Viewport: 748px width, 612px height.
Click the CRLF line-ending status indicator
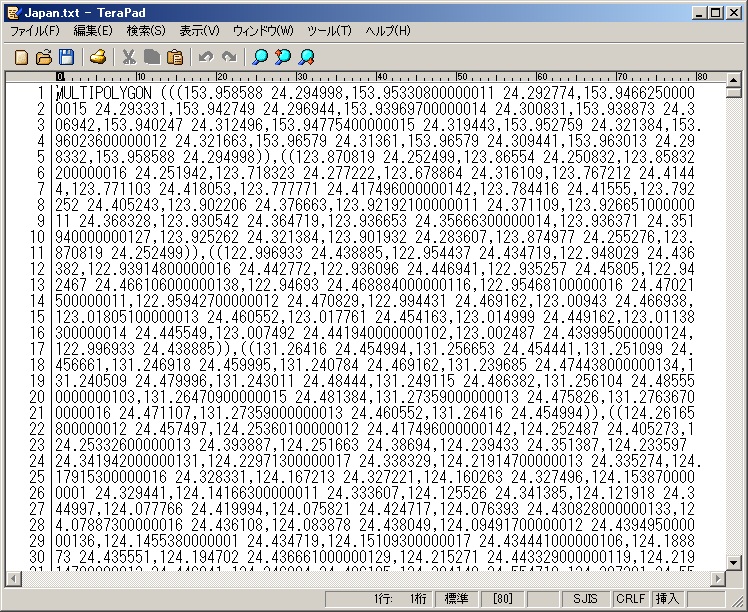pos(630,598)
